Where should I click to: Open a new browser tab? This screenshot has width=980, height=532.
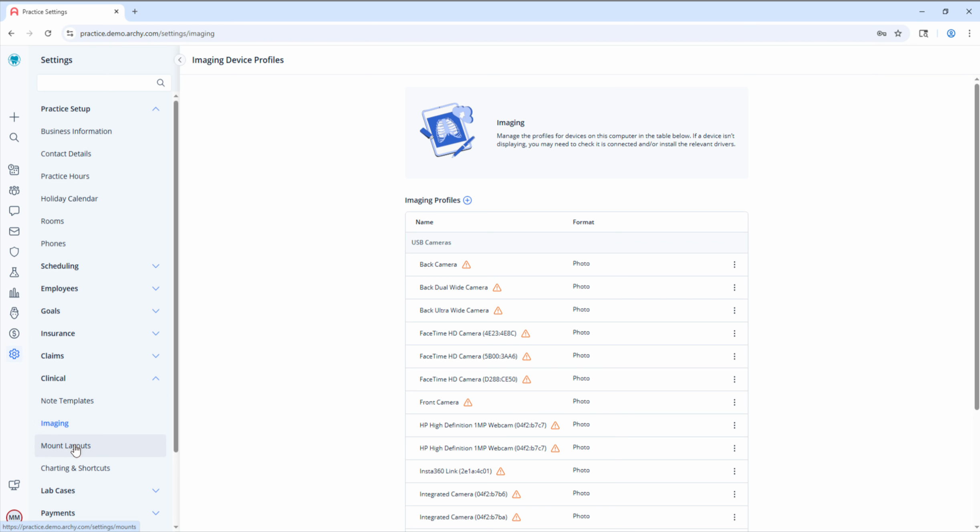point(135,12)
